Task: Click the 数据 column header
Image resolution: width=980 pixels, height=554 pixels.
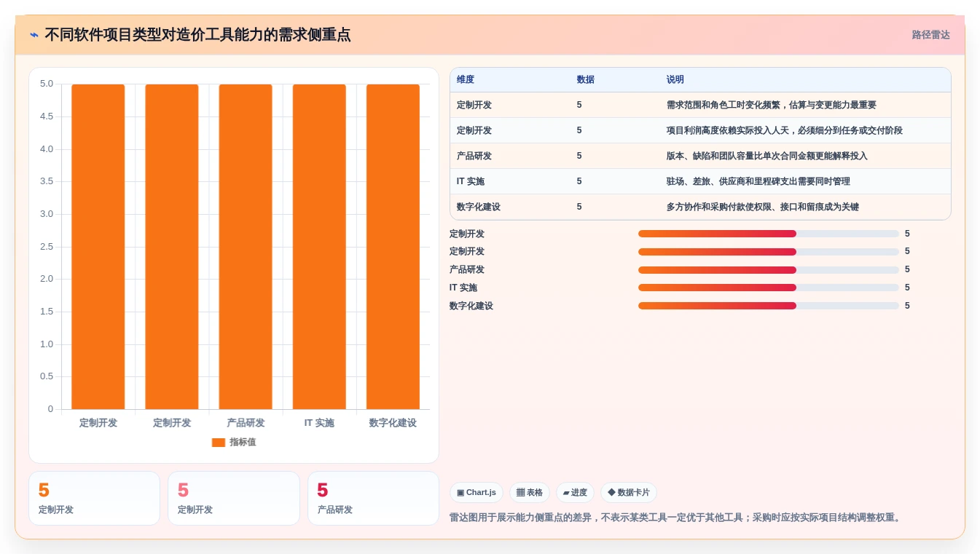Action: [x=585, y=79]
